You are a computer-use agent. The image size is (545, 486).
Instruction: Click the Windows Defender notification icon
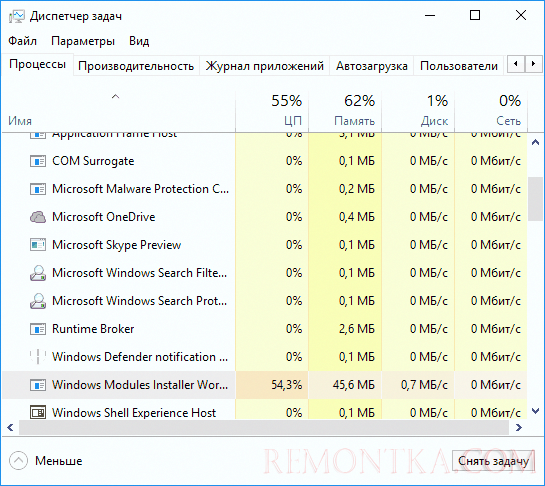pos(38,357)
